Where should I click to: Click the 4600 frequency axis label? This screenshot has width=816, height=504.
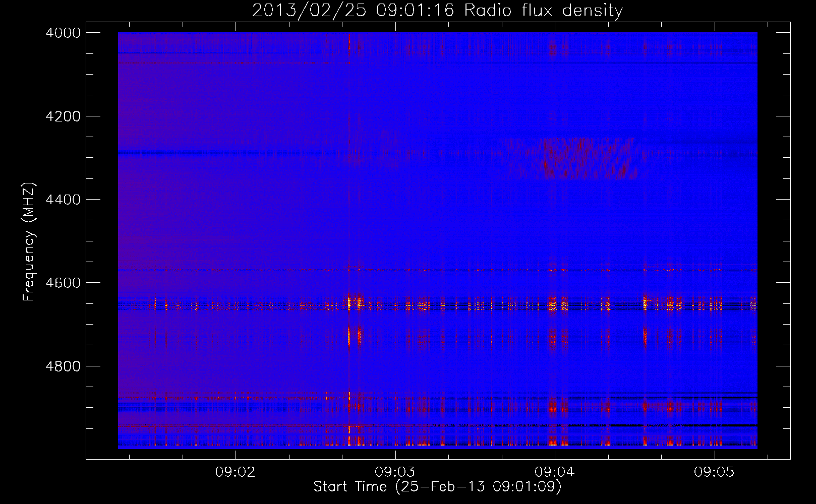[63, 283]
